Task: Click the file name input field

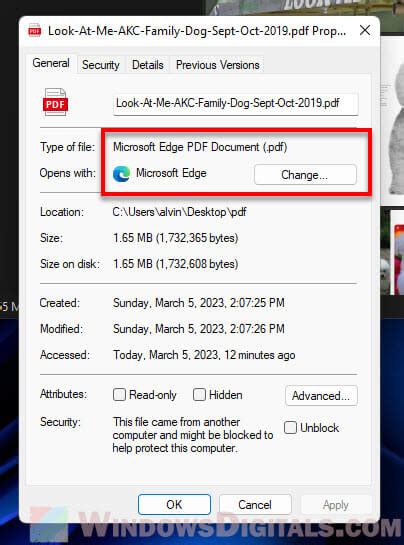Action: coord(235,103)
